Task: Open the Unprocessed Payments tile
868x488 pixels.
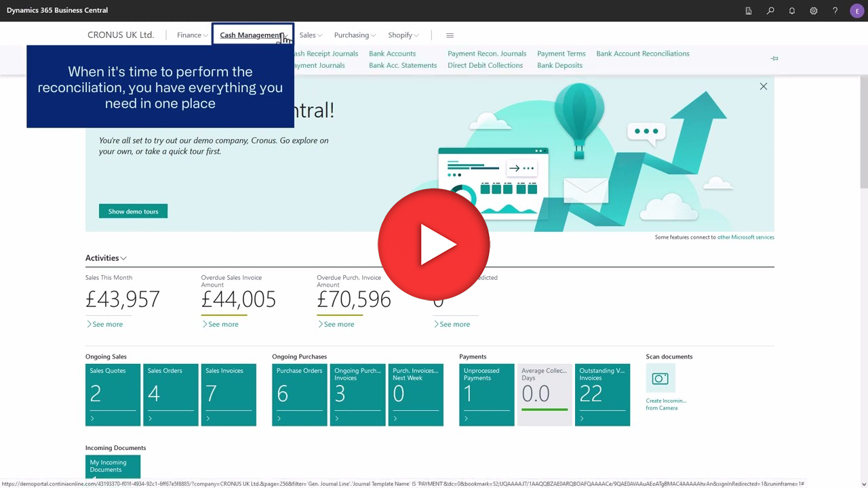Action: pos(487,395)
